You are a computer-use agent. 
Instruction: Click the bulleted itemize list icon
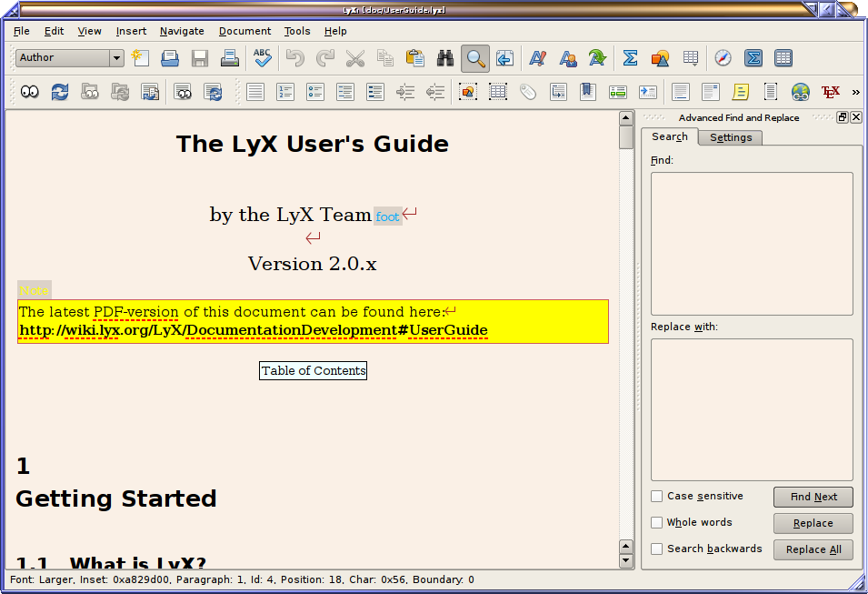click(315, 92)
